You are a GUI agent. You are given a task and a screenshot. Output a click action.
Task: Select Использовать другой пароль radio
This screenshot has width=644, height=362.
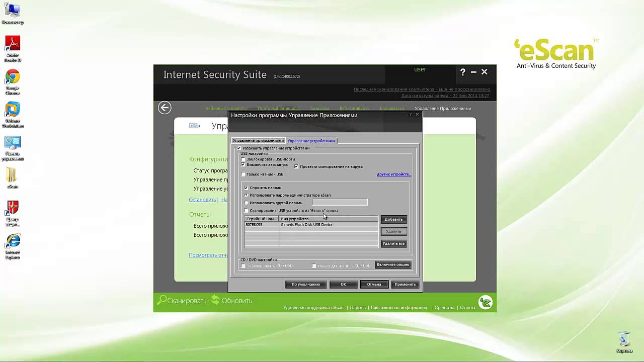click(246, 203)
